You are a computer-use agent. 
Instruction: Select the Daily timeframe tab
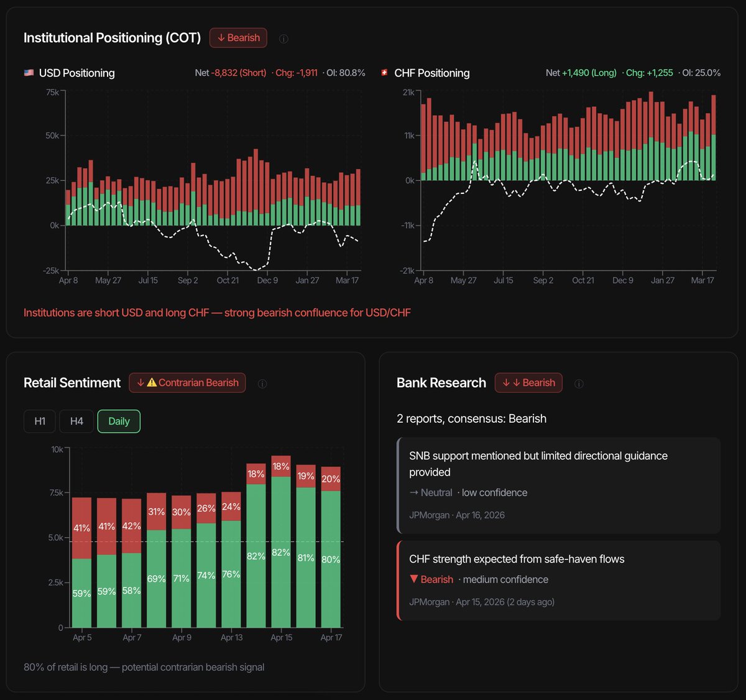[119, 421]
